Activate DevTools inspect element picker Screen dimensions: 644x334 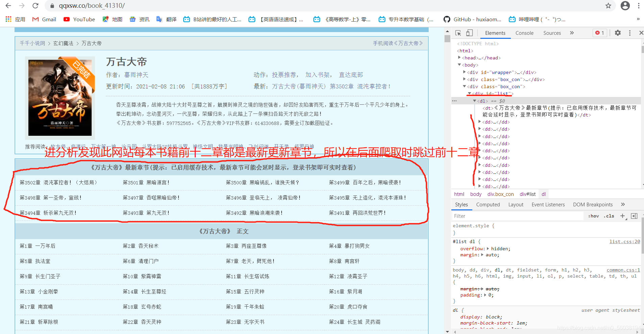[458, 33]
